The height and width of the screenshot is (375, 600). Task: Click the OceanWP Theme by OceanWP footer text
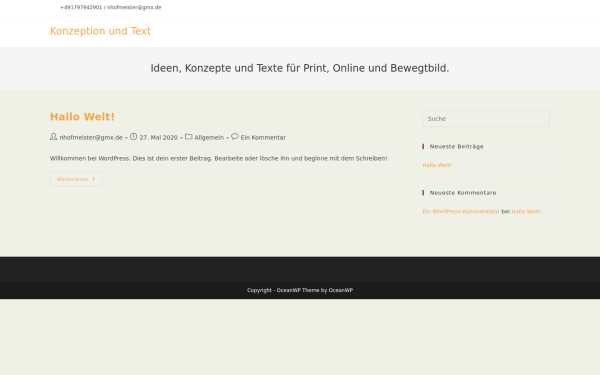(315, 290)
